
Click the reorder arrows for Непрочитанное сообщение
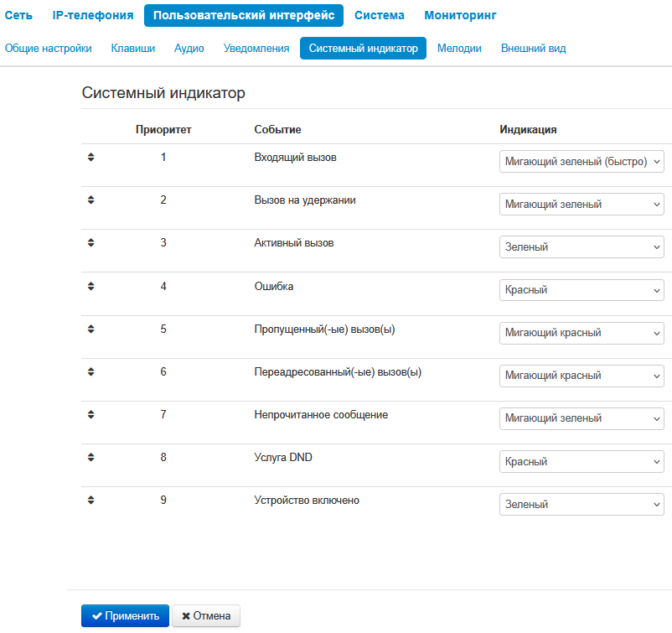point(91,414)
